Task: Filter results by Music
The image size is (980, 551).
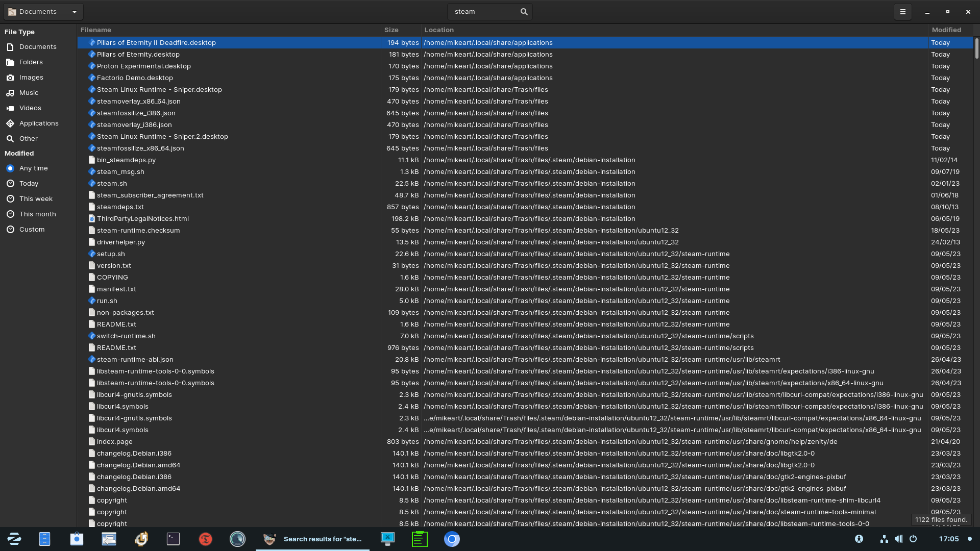Action: point(29,92)
